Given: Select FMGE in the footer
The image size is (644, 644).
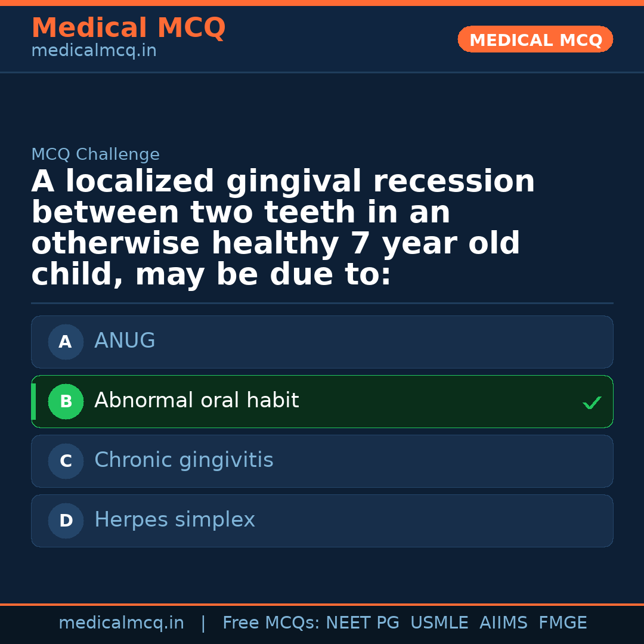Looking at the screenshot, I should coord(563,623).
